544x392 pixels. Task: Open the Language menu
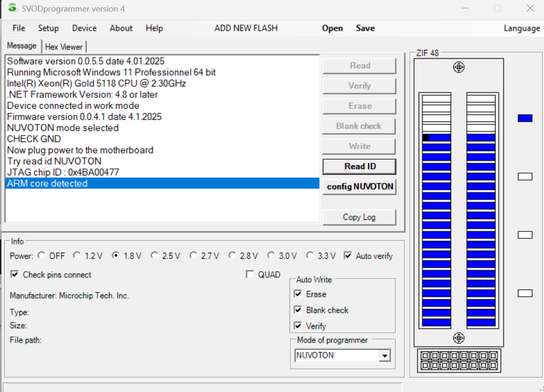coord(521,28)
